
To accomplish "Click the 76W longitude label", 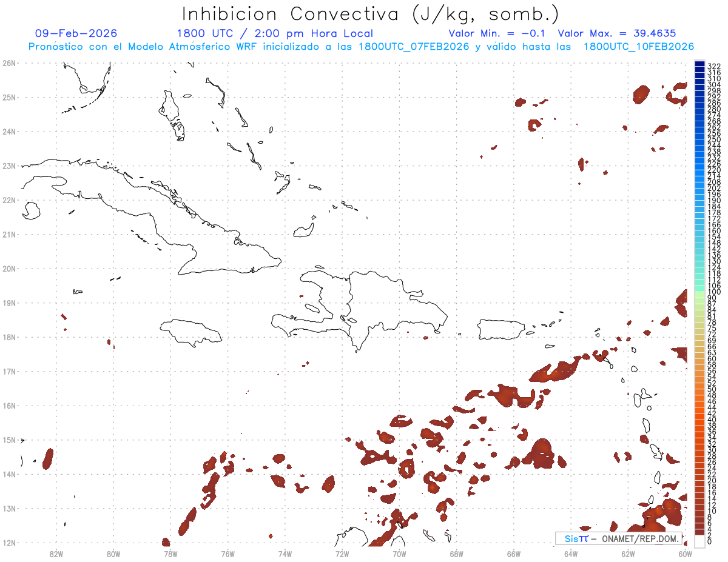I will coord(228,554).
